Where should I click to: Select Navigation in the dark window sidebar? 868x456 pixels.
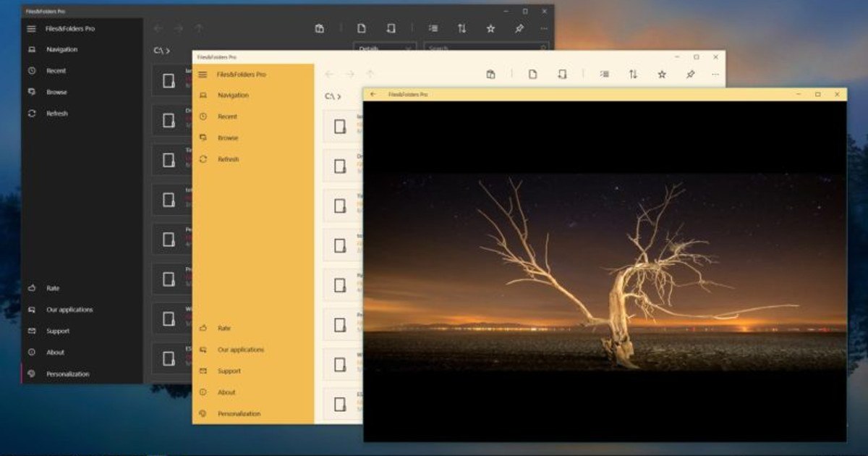(82, 50)
